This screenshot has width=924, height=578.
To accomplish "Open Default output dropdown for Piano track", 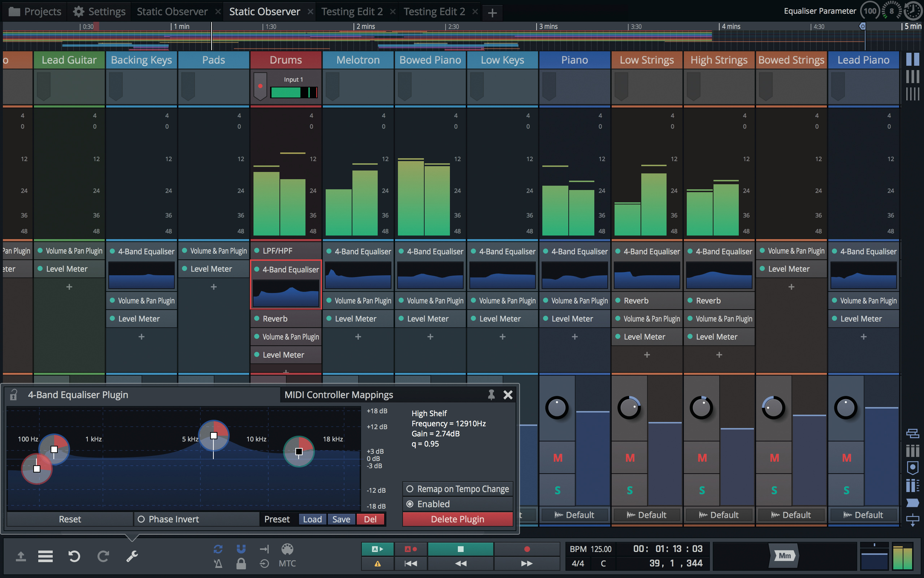I will tap(574, 515).
